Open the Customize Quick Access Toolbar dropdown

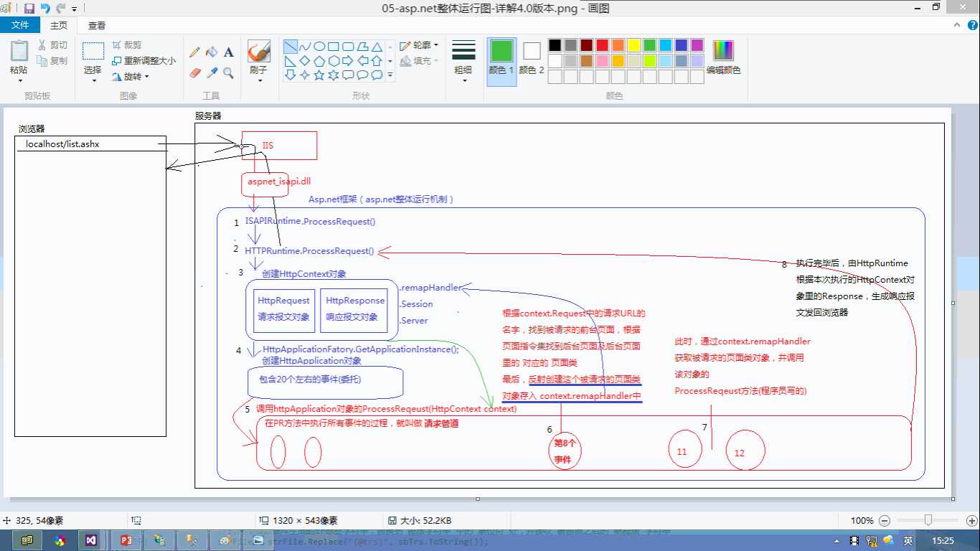74,9
